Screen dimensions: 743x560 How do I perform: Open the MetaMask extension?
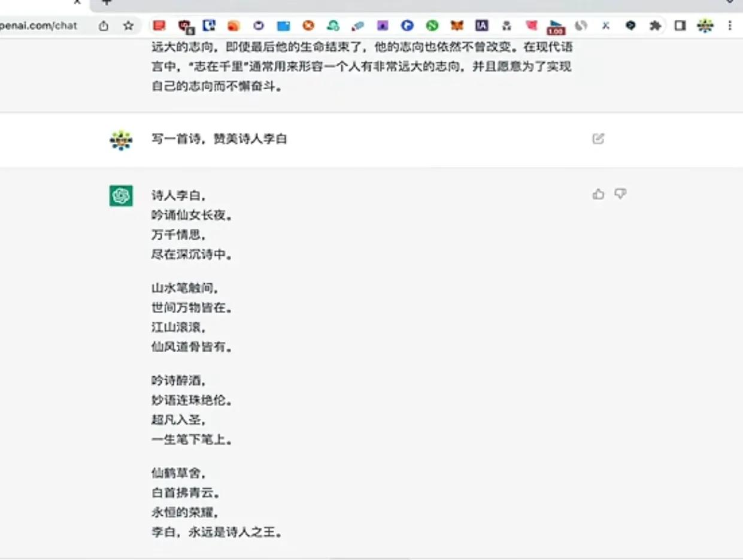point(457,26)
